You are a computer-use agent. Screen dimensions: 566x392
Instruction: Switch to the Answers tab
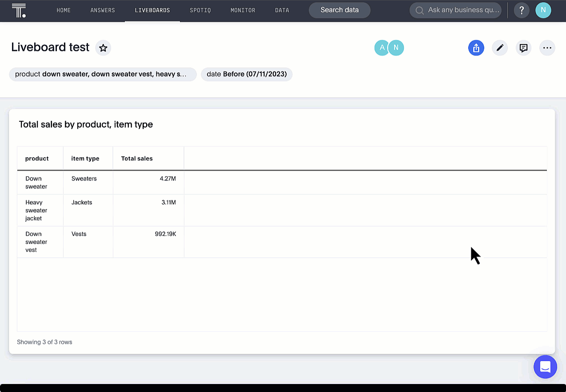coord(103,10)
